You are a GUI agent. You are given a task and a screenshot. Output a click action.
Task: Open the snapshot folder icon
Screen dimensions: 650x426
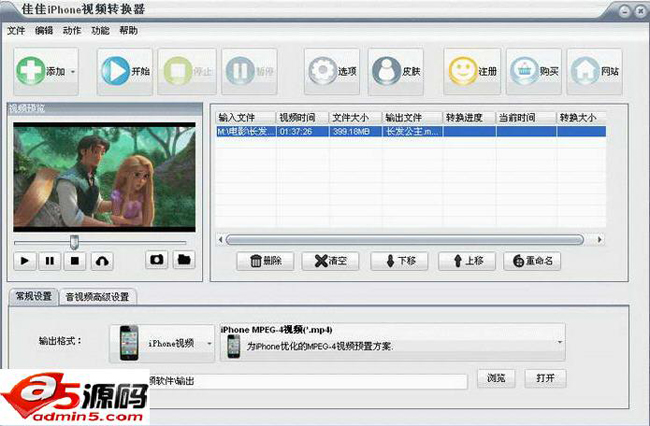click(184, 260)
